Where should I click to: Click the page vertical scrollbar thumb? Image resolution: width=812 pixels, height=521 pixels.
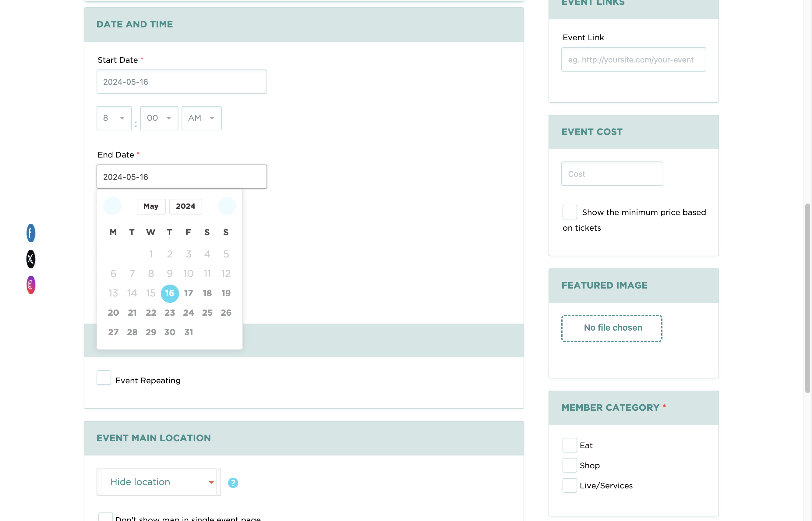coord(808,298)
